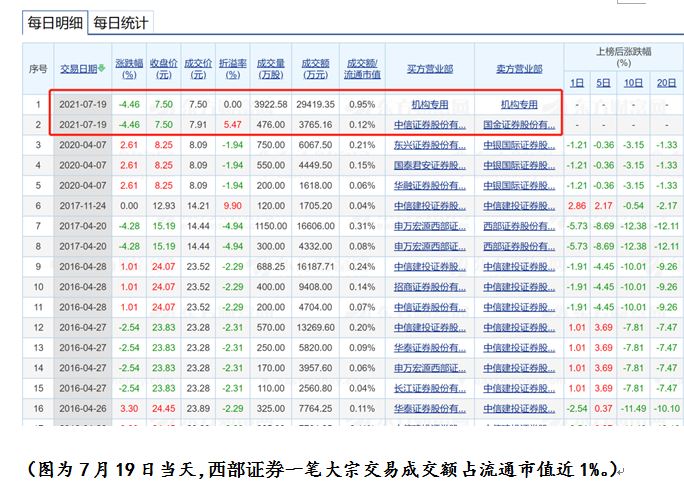Viewport: 684px width, 482px height.
Task: Open buyer 申万宏源西部证... in row 7
Action: click(430, 226)
